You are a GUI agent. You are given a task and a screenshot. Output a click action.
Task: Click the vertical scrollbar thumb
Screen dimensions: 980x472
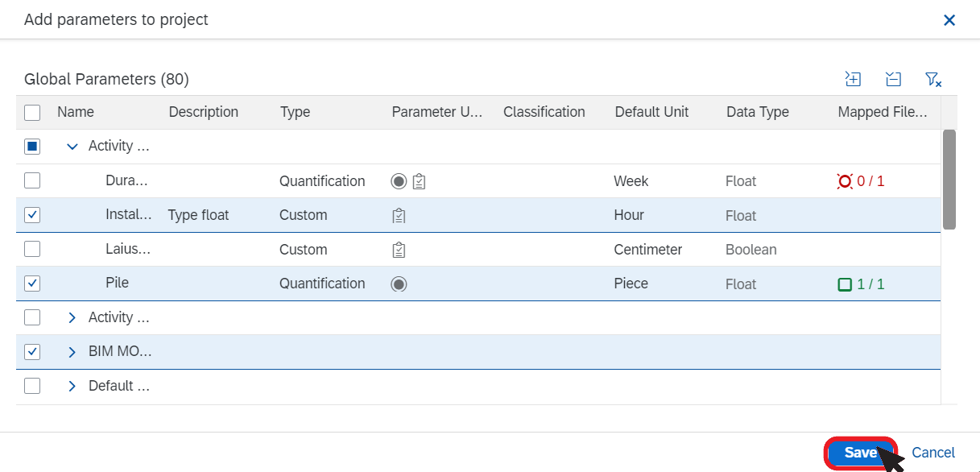point(949,180)
